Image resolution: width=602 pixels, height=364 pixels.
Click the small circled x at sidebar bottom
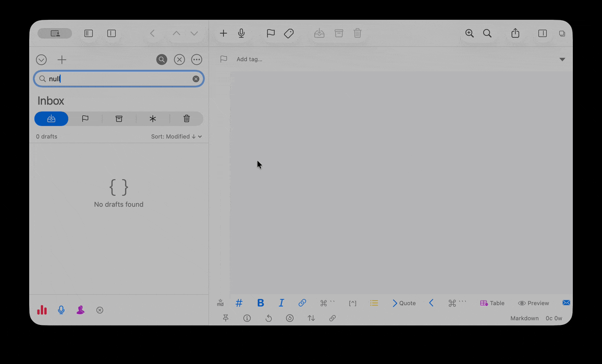[x=100, y=310]
